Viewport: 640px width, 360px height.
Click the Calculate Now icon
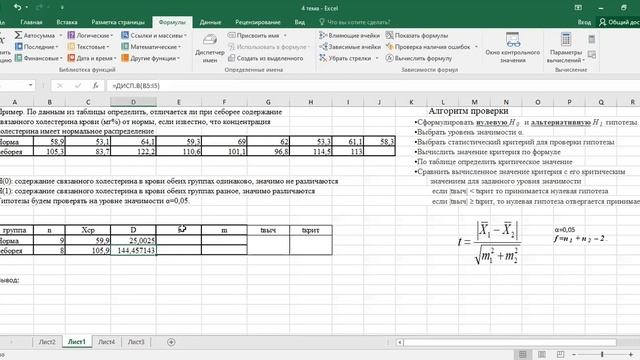point(591,39)
